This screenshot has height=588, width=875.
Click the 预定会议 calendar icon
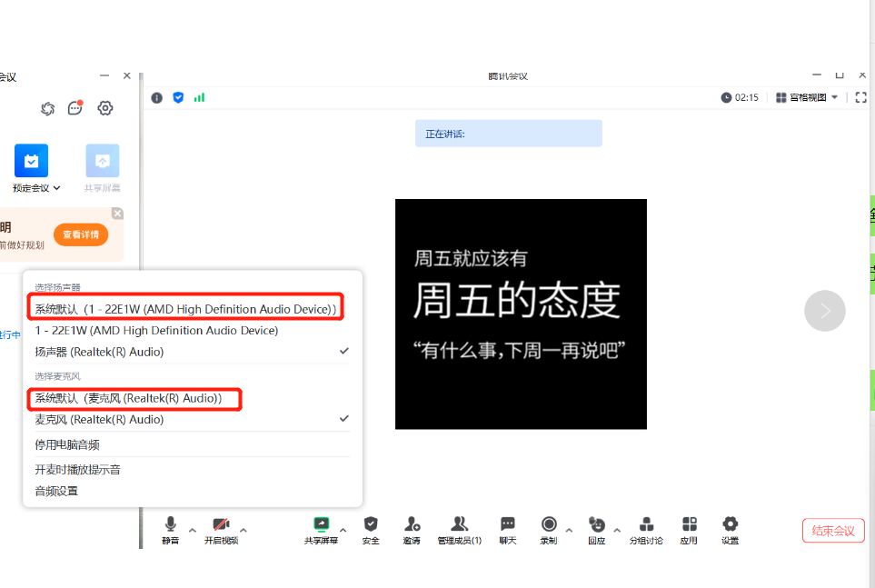(x=31, y=161)
